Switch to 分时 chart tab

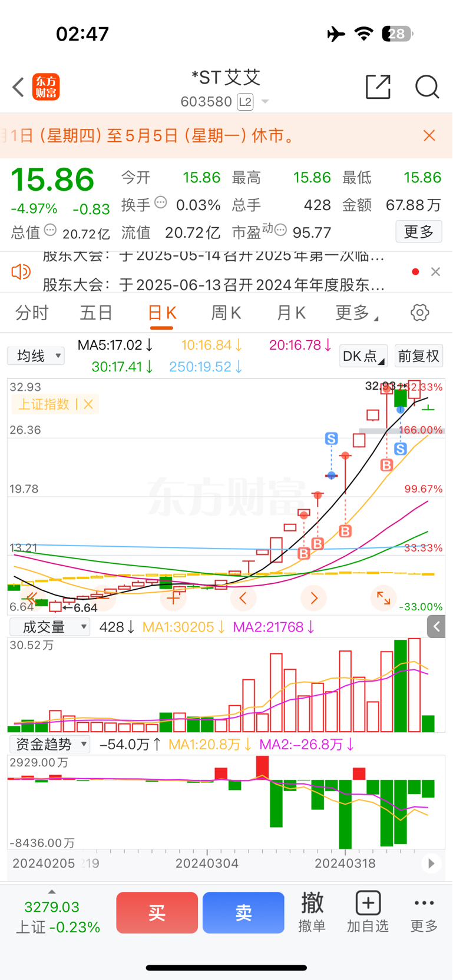pos(32,313)
